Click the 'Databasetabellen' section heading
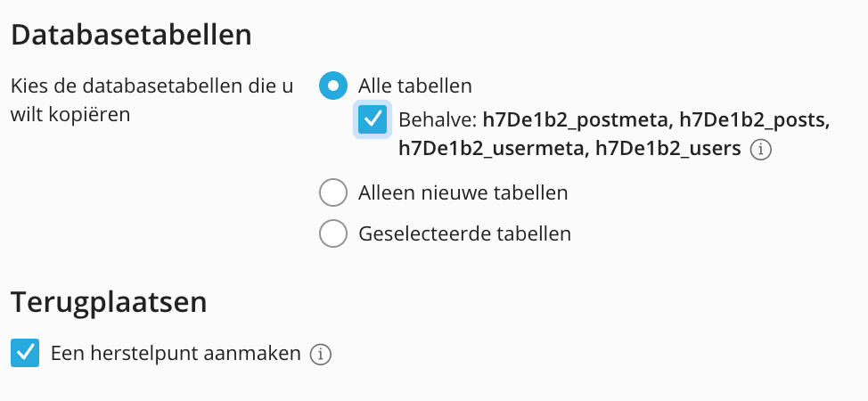This screenshot has width=868, height=401. click(131, 36)
